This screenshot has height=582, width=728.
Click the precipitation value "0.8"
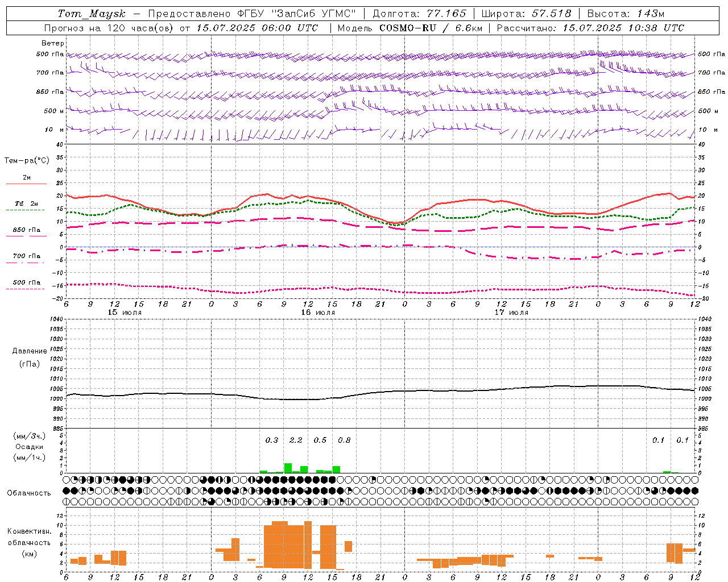tap(344, 440)
